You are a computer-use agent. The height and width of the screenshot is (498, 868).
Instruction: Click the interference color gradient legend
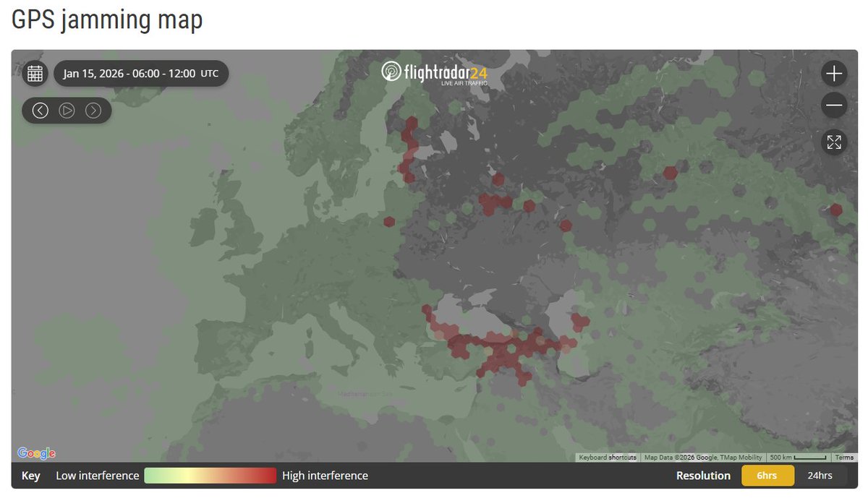coord(210,476)
